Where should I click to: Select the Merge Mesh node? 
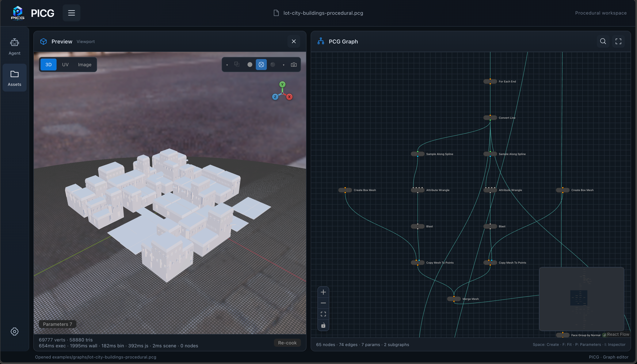pyautogui.click(x=454, y=299)
